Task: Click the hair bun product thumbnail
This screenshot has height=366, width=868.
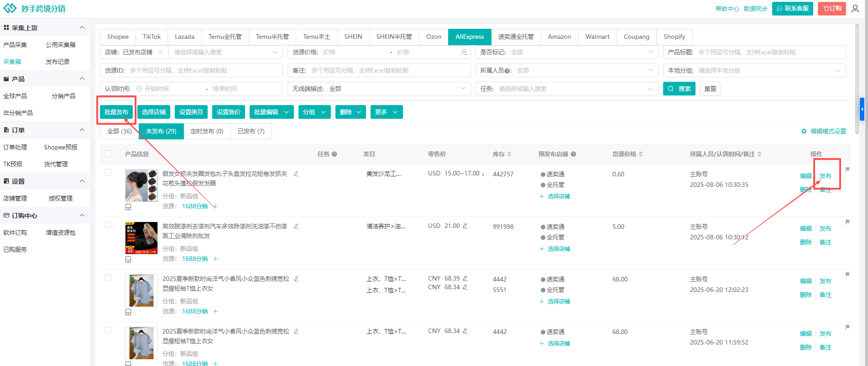Action: [141, 186]
